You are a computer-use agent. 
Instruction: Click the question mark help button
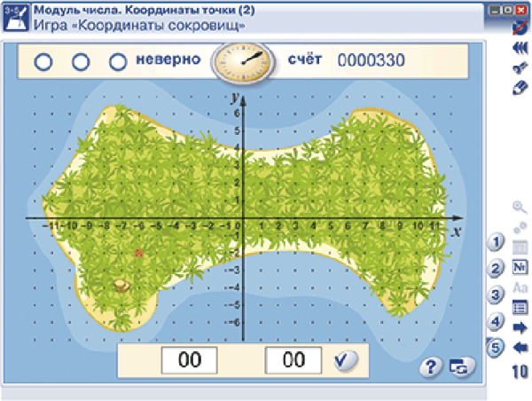pos(429,368)
